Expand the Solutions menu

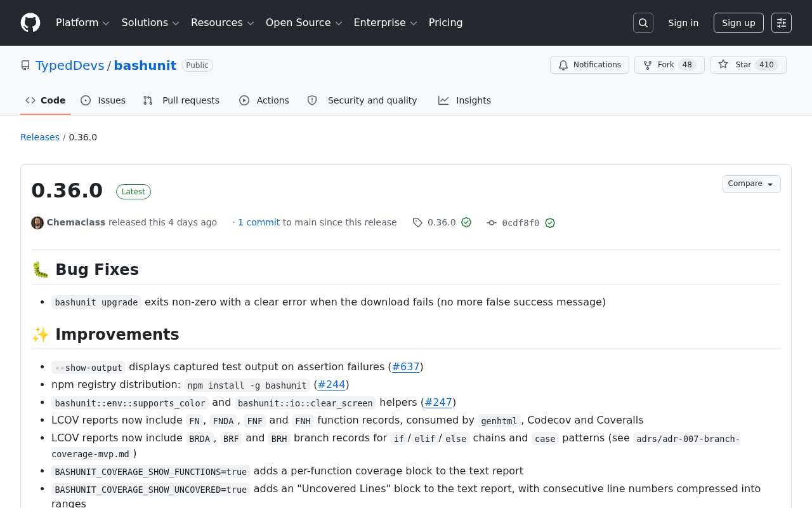click(x=150, y=23)
